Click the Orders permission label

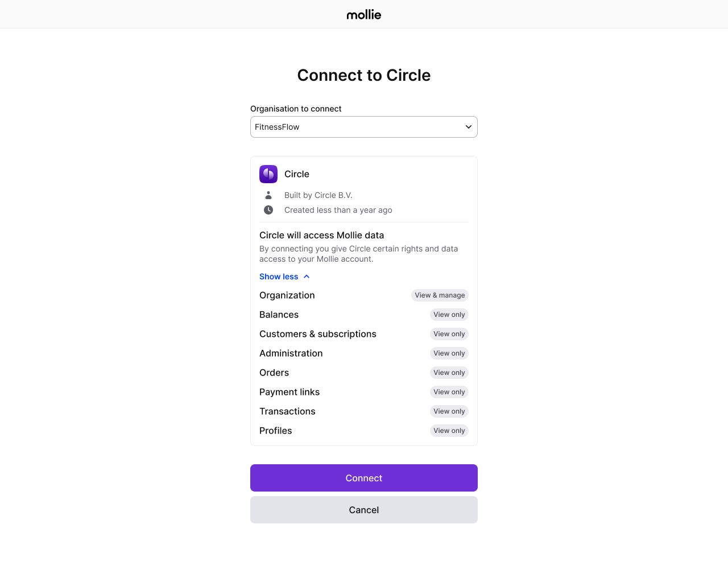click(274, 373)
